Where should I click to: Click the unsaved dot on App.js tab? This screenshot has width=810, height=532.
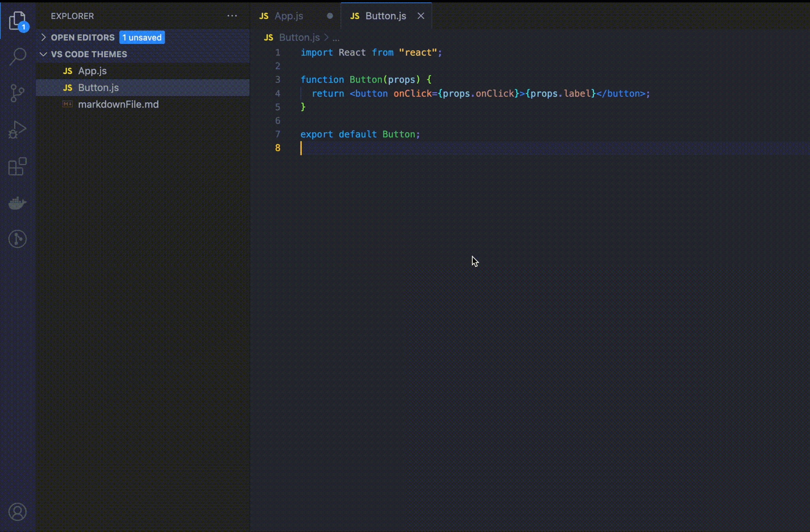click(330, 16)
